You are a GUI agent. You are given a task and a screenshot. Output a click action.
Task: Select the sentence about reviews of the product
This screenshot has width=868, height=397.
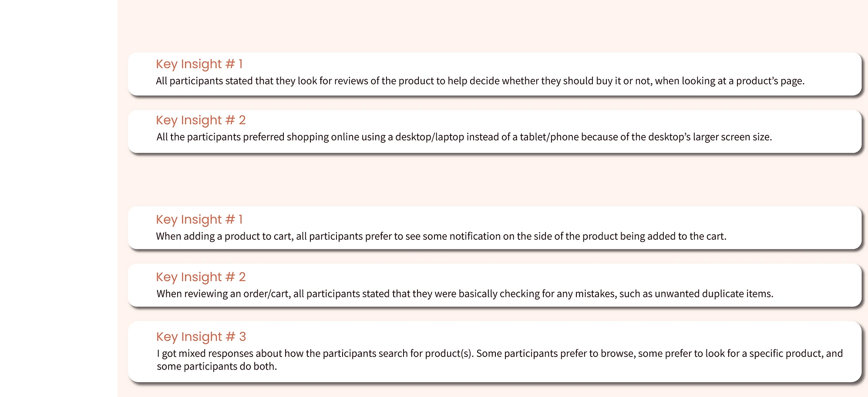click(x=480, y=81)
